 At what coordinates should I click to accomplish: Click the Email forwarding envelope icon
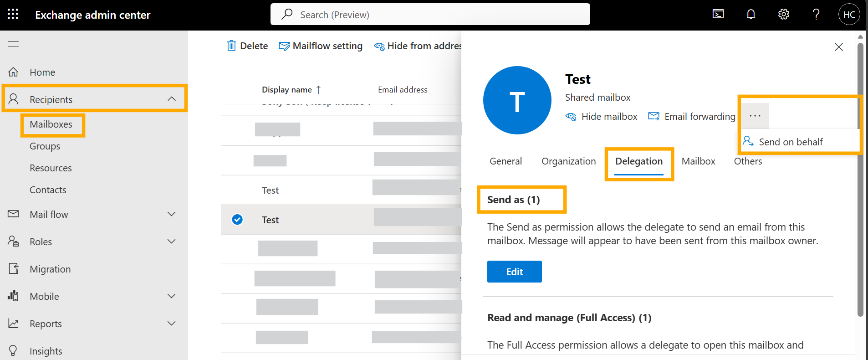(x=654, y=116)
